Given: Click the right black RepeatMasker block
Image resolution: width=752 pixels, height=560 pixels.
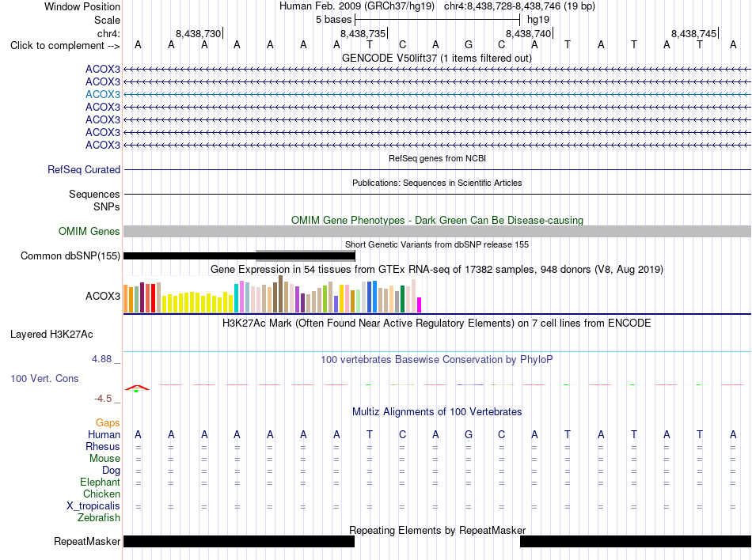Looking at the screenshot, I should (x=636, y=541).
